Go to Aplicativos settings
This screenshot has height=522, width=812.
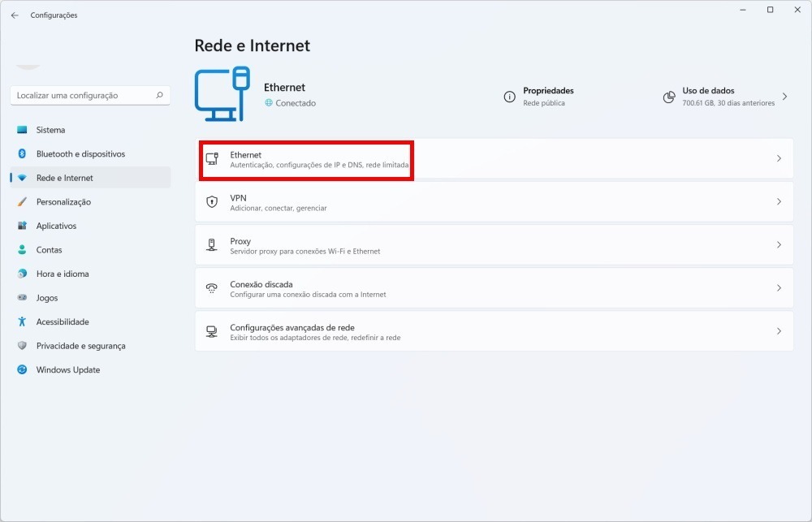(90, 226)
